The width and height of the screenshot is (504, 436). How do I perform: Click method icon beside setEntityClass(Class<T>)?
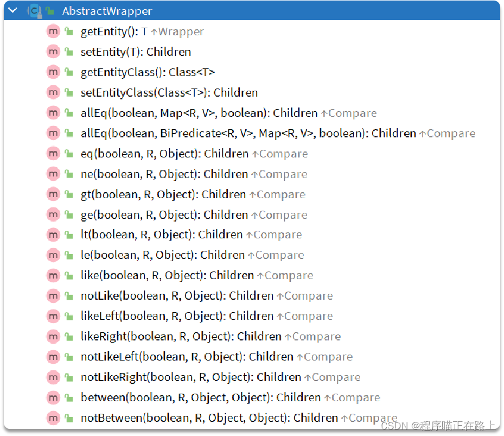pyautogui.click(x=53, y=93)
